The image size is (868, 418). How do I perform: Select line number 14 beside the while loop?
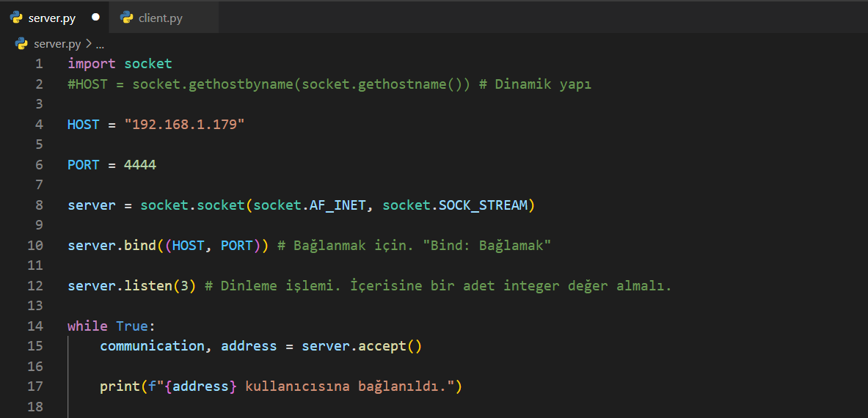[x=35, y=326]
